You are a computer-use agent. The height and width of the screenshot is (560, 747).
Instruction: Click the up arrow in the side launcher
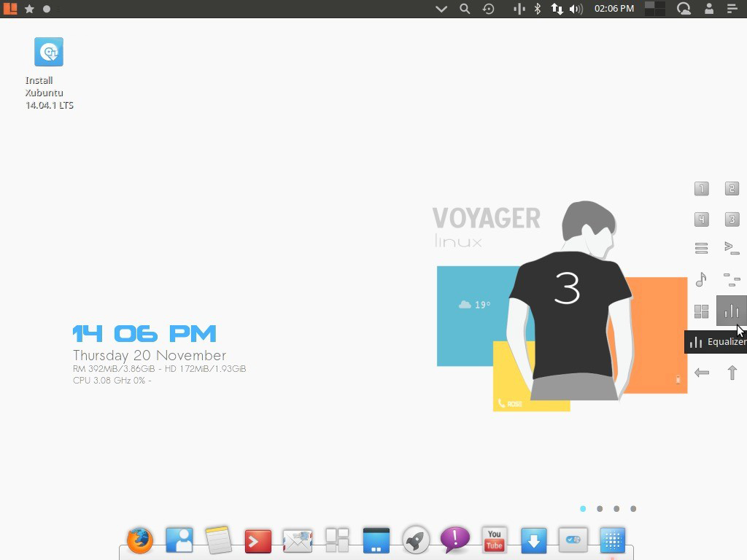point(732,373)
